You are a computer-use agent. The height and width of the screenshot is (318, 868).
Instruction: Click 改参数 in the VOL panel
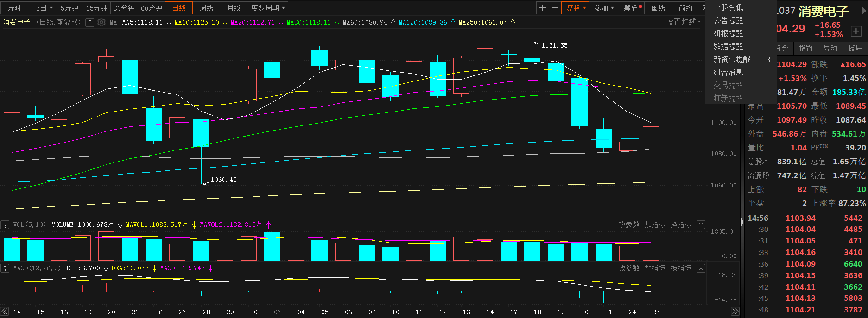(629, 225)
